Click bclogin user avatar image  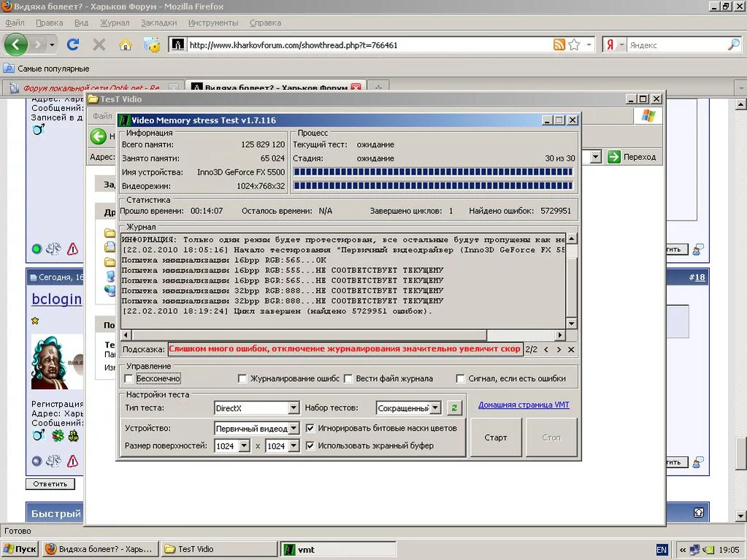point(57,362)
